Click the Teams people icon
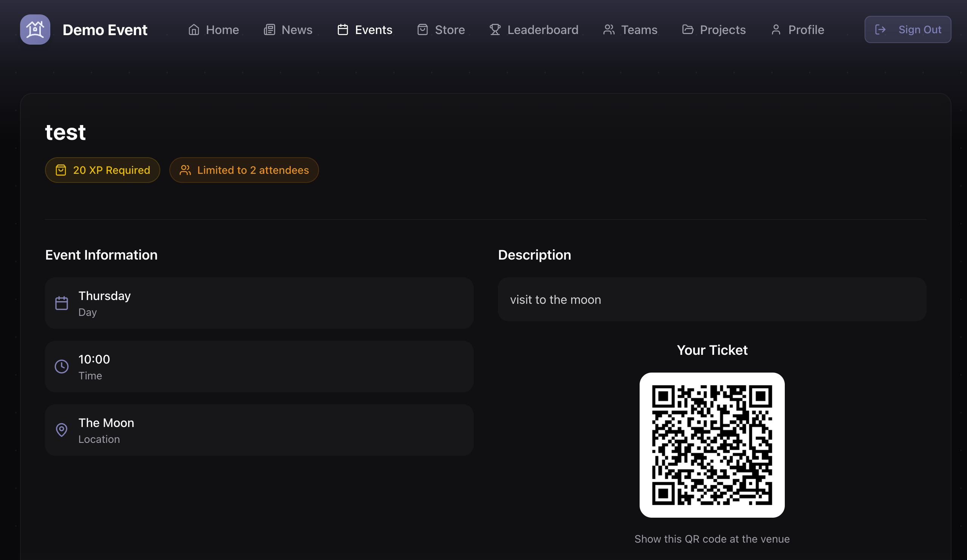The image size is (967, 560). tap(609, 29)
